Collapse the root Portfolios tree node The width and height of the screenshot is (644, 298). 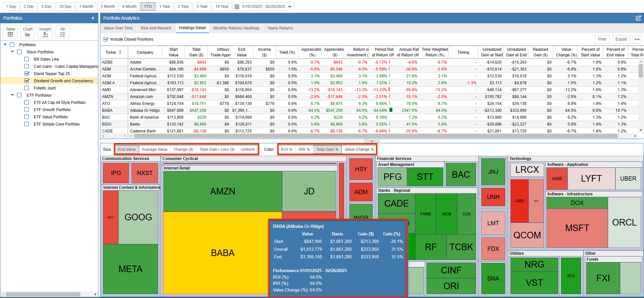5,45
